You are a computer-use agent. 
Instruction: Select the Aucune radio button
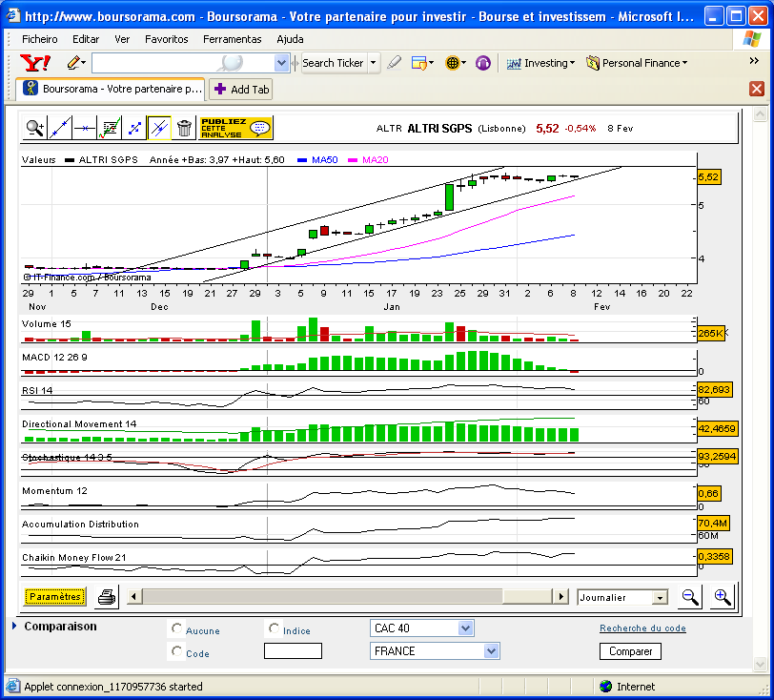point(176,629)
